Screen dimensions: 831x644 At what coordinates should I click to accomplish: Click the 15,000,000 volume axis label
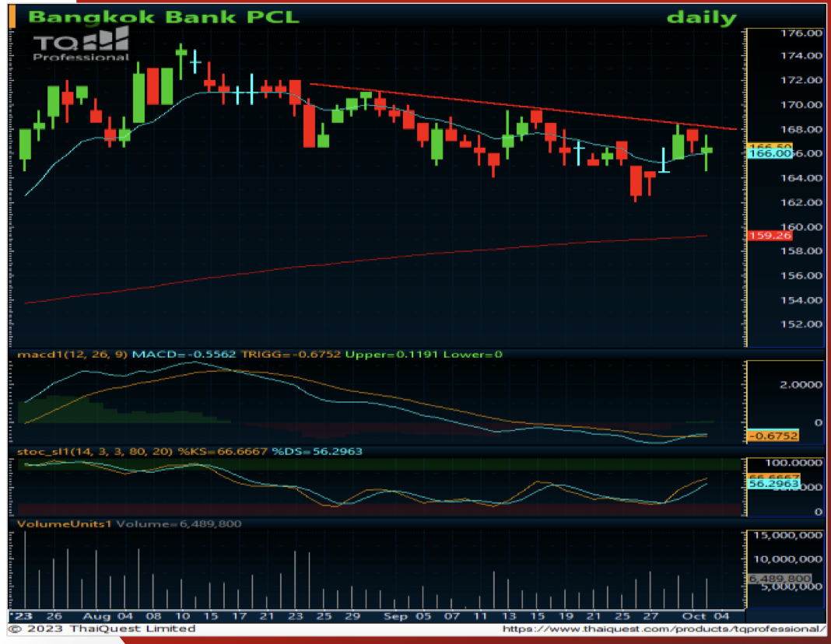click(x=787, y=535)
